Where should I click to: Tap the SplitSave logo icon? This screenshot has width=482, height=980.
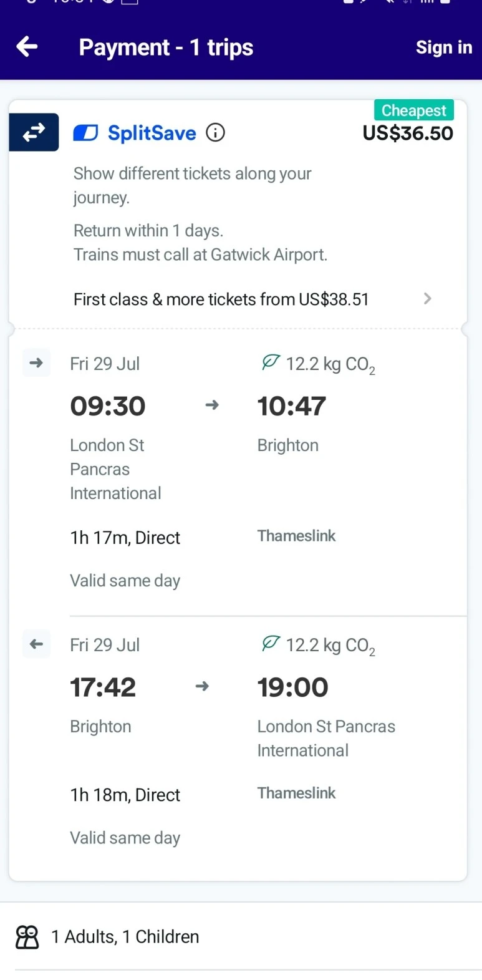(85, 133)
